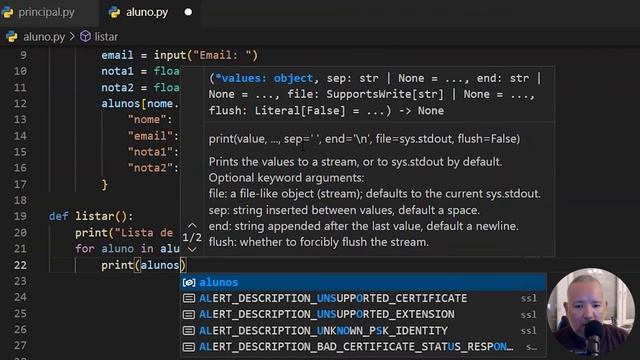The width and height of the screenshot is (640, 360).
Task: Click constant icon beside UNSUPPORTED_EXTENSION suggestion
Action: pos(189,314)
